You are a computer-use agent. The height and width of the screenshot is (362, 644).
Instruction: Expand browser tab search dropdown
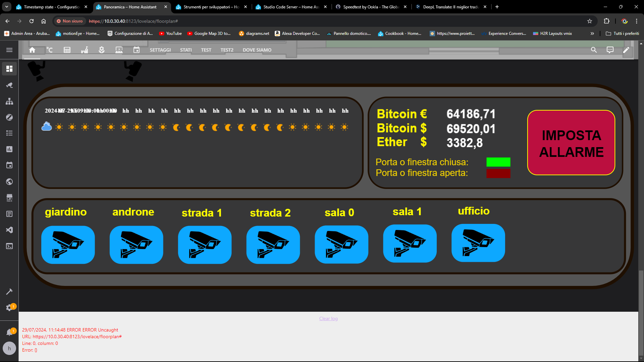click(x=7, y=7)
